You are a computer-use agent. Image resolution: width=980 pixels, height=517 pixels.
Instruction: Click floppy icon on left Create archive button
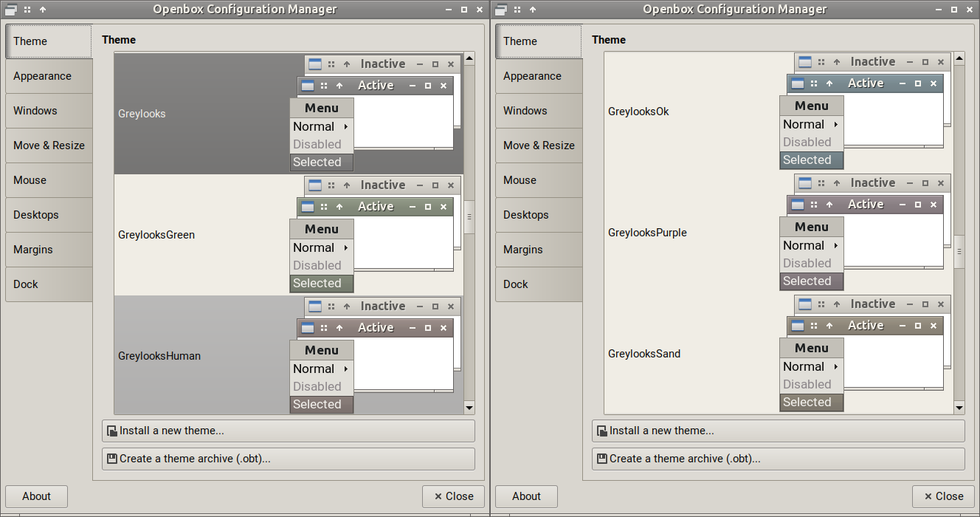[112, 459]
